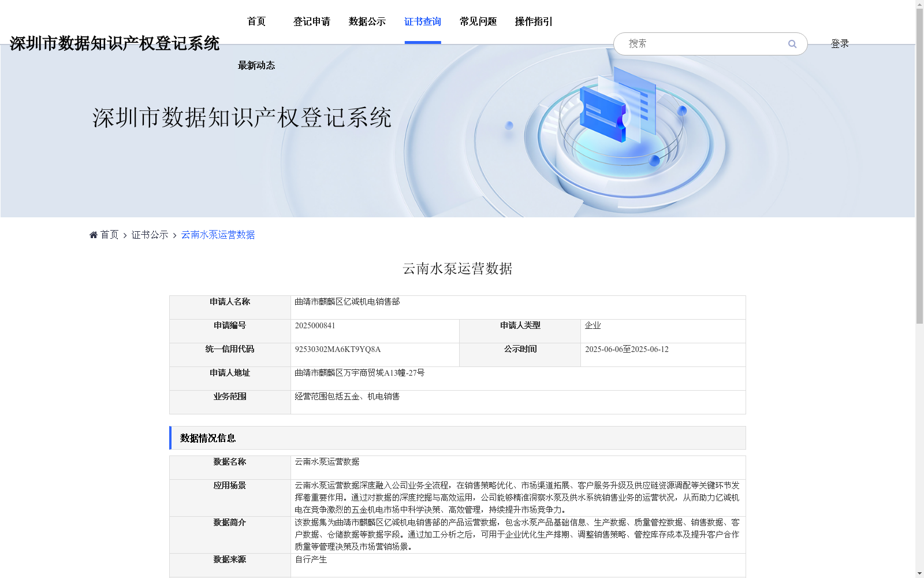This screenshot has height=578, width=924.
Task: Click the 公示时间 label cell
Action: [x=520, y=355]
